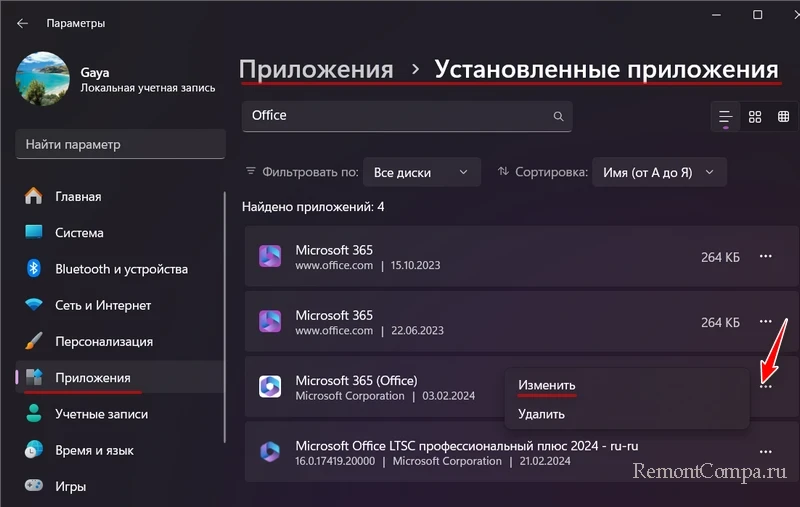Viewport: 800px width, 507px height.
Task: Open Игры section
Action: tap(119, 486)
